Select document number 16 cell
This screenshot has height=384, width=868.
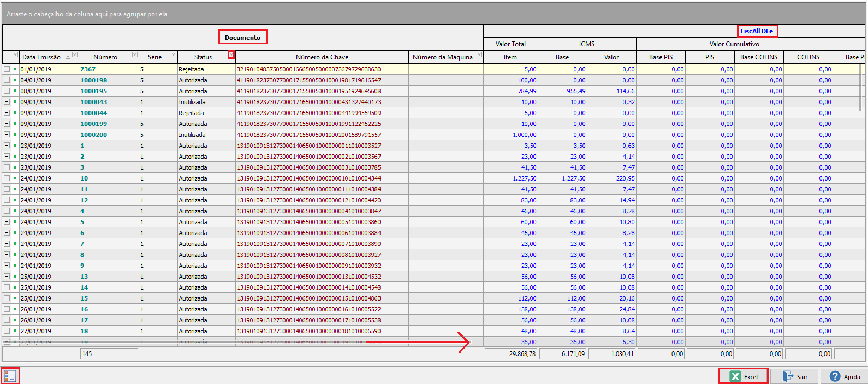coord(109,309)
